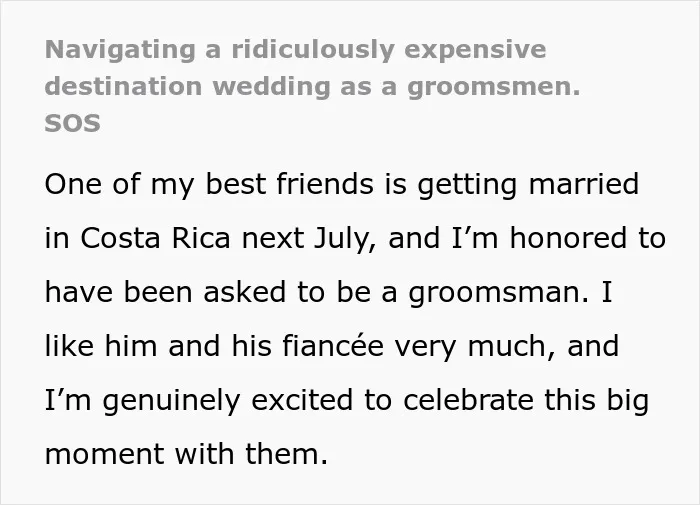Click 'like him' starting the fourth line

(x=101, y=346)
